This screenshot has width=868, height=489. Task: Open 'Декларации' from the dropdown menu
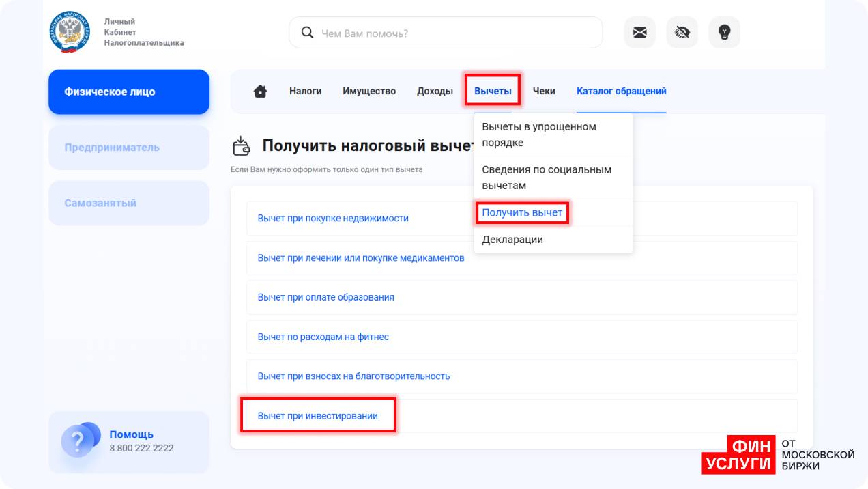[x=512, y=240]
